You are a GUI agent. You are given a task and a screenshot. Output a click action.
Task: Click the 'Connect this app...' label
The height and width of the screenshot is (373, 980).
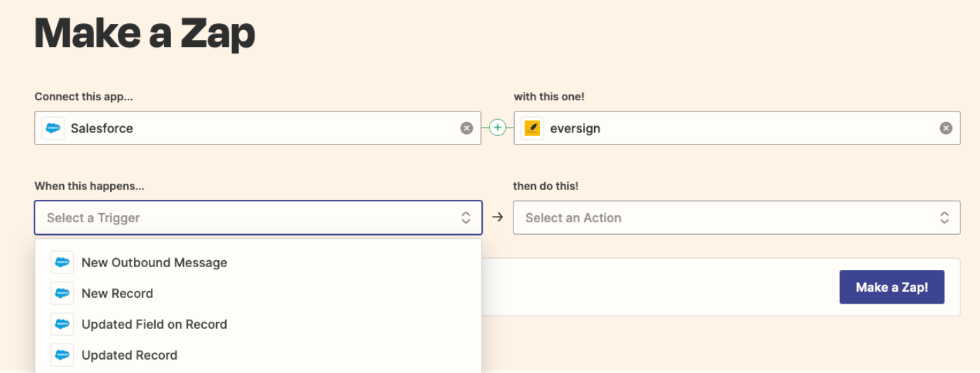(x=83, y=97)
